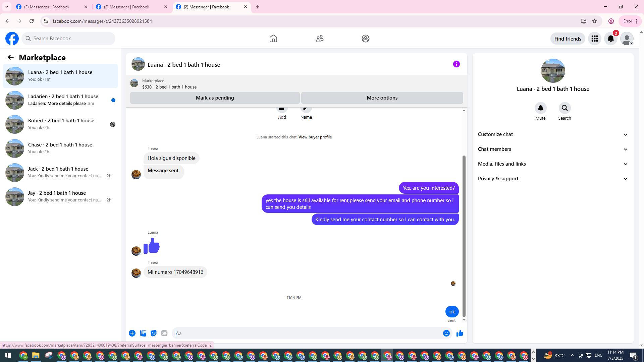Click the Mark as pending button
644x362 pixels.
tap(215, 98)
